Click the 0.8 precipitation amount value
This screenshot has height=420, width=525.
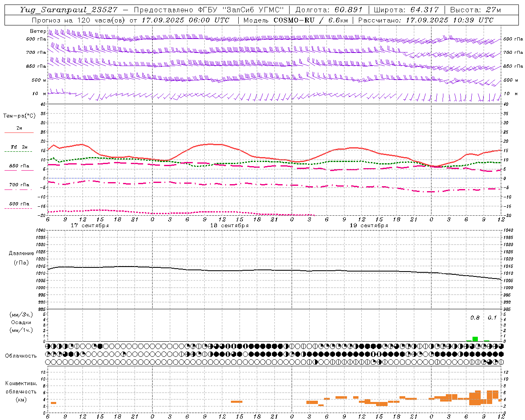click(475, 318)
